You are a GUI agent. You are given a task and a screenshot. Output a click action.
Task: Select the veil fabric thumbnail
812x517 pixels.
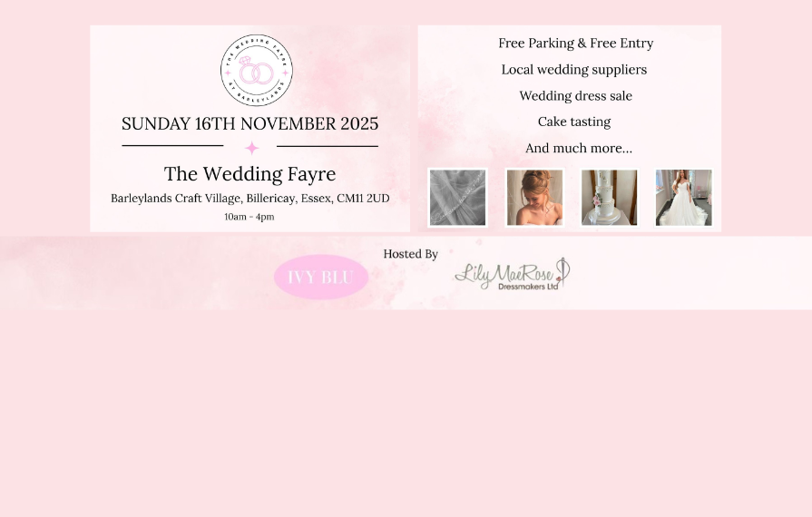458,197
